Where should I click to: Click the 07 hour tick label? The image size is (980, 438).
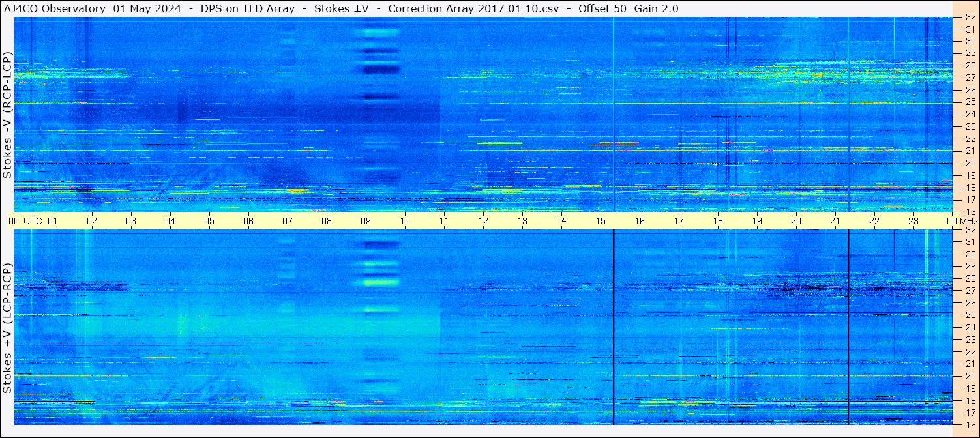[x=288, y=221]
